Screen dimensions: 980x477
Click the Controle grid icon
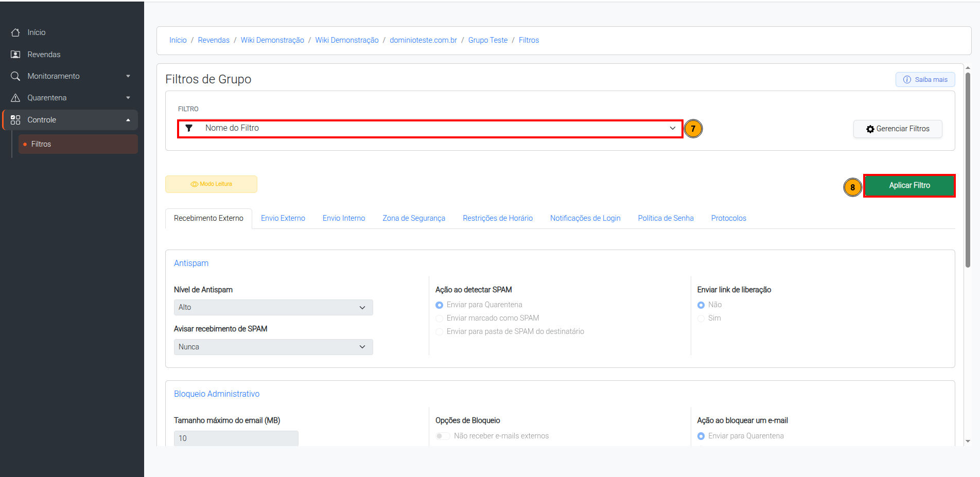[15, 120]
